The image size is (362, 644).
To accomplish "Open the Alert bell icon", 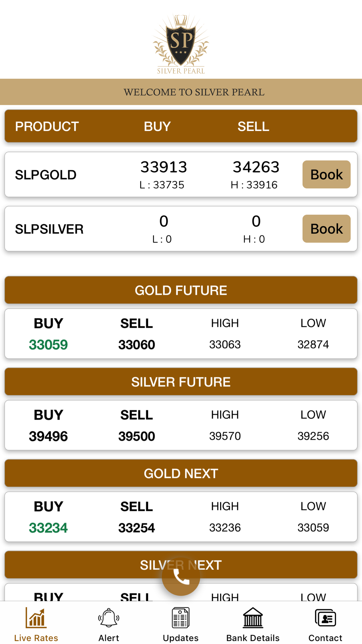I will click(x=109, y=618).
